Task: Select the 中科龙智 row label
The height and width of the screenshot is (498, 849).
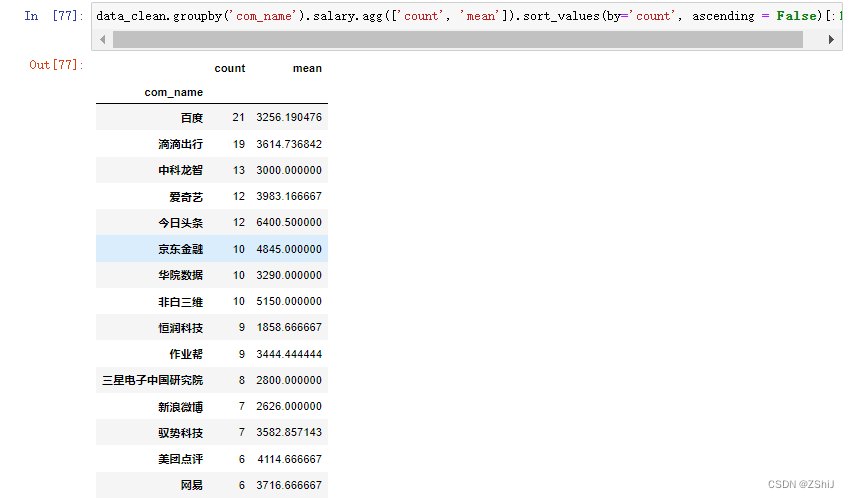Action: tap(180, 170)
